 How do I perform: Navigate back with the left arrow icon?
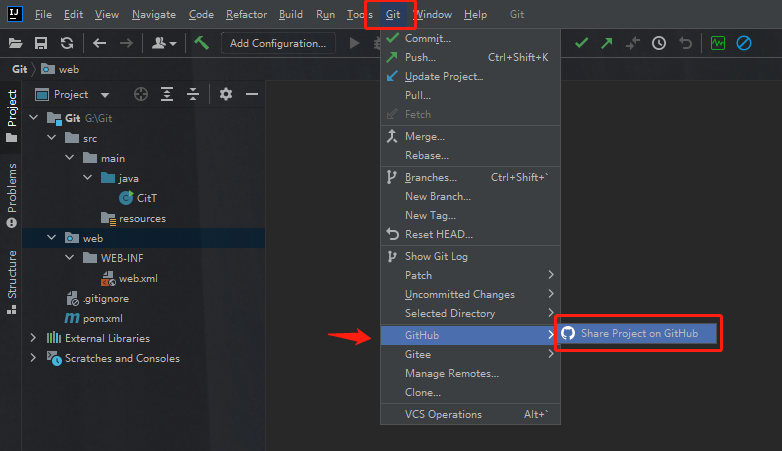[99, 43]
